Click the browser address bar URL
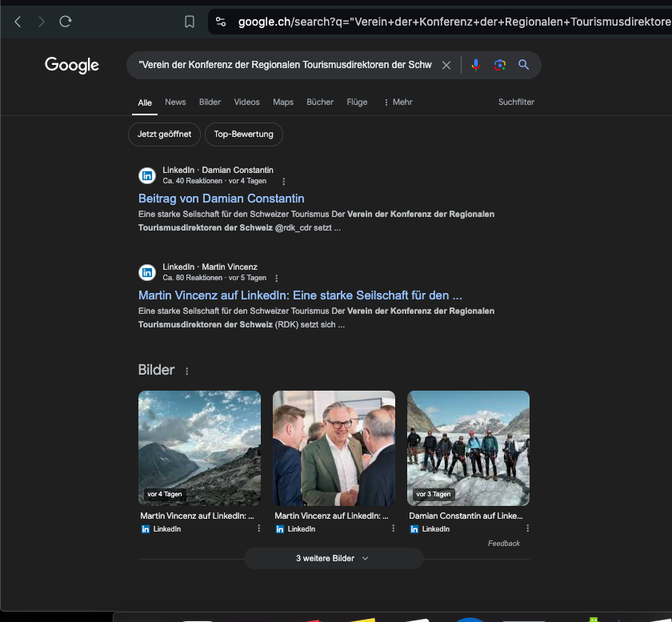Screen dimensions: 672x622 click(x=454, y=22)
